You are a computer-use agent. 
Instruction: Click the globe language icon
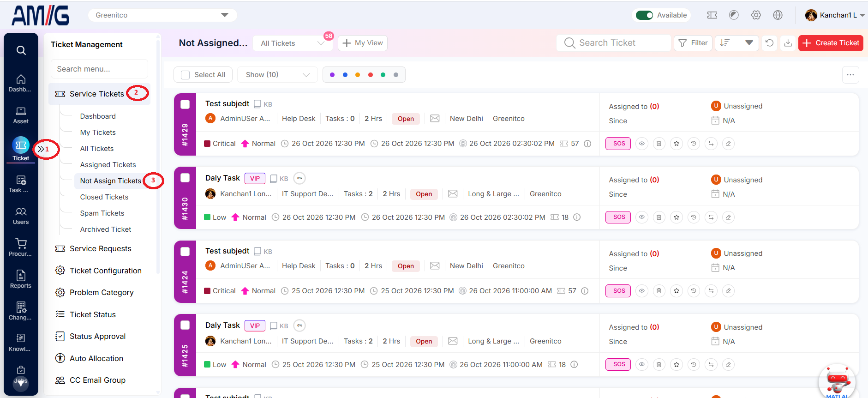pyautogui.click(x=778, y=15)
